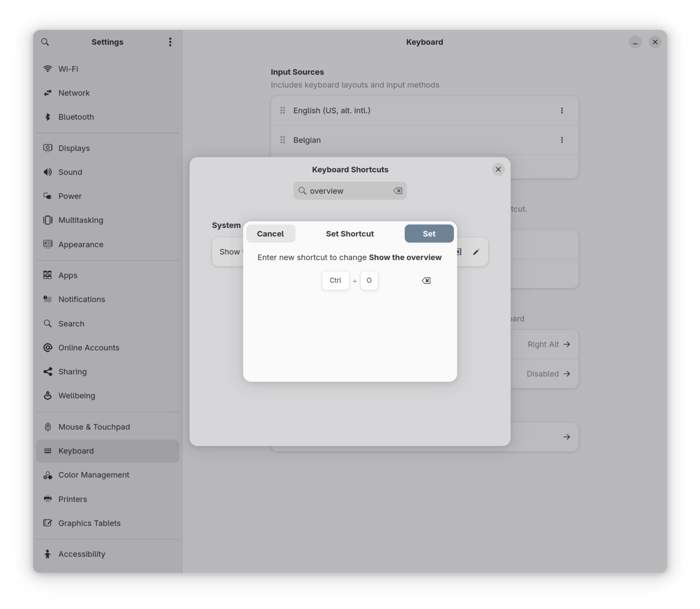Open the Belgian layout options menu

pyautogui.click(x=562, y=140)
